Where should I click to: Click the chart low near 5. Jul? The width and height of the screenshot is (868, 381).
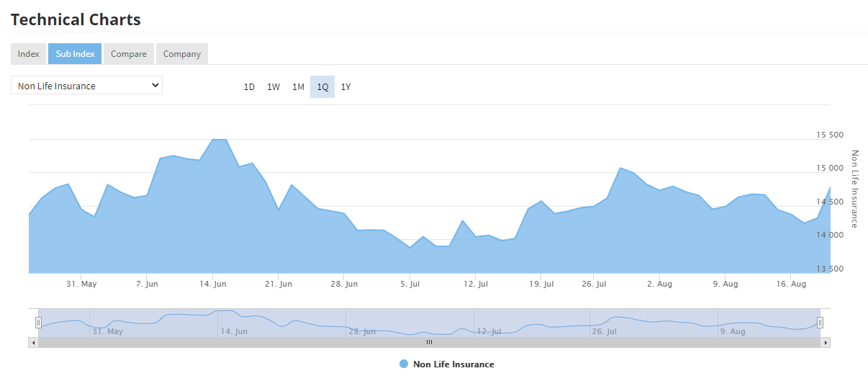tap(410, 247)
